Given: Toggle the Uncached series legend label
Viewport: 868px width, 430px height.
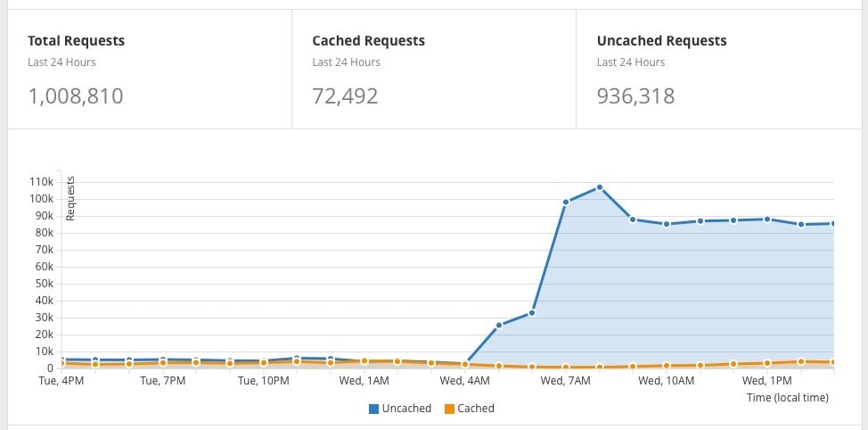Looking at the screenshot, I should [x=406, y=409].
